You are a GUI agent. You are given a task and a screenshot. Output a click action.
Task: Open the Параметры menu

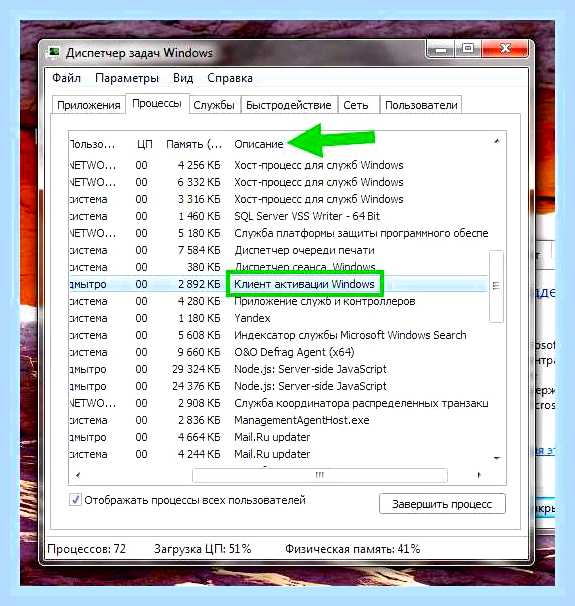click(127, 78)
